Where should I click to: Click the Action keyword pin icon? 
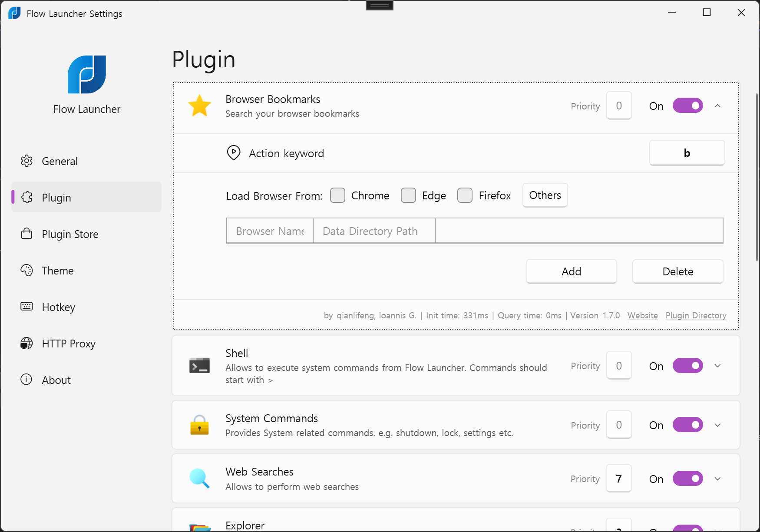point(234,153)
